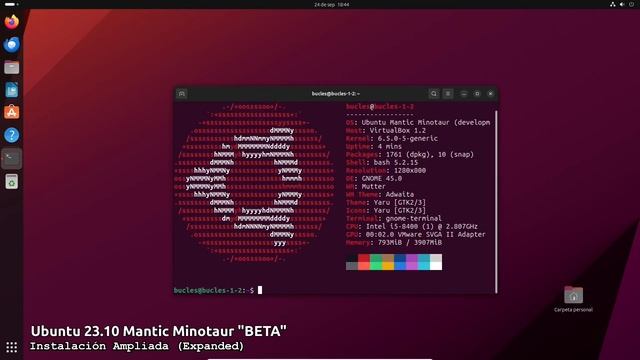Click the WM Mutter line
Image resolution: width=640 pixels, height=360 pixels.
(x=366, y=187)
